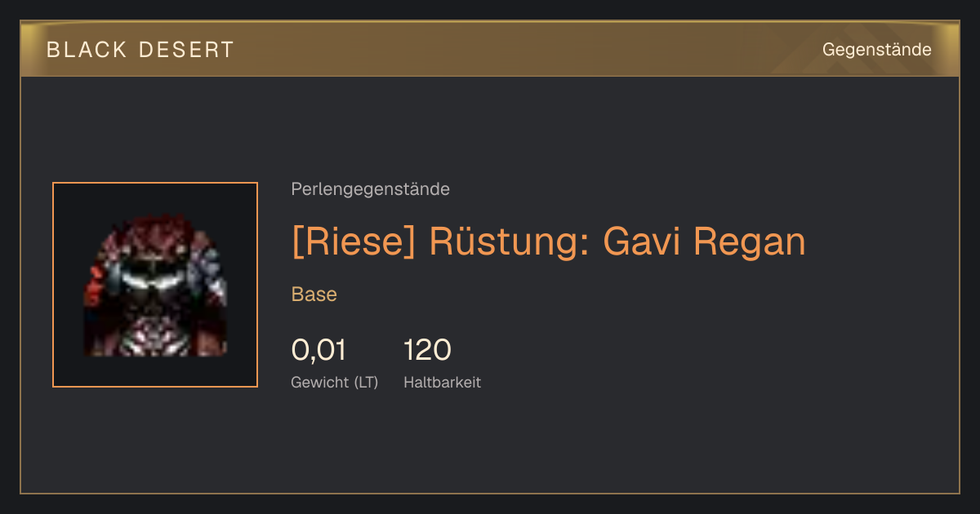
Task: Click the Haltbarkeit label
Action: click(x=442, y=383)
